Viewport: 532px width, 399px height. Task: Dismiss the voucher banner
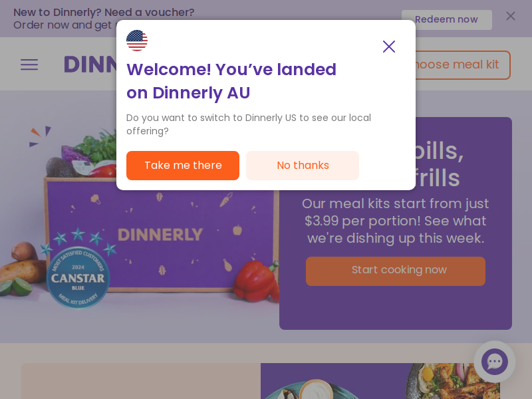pos(510,16)
